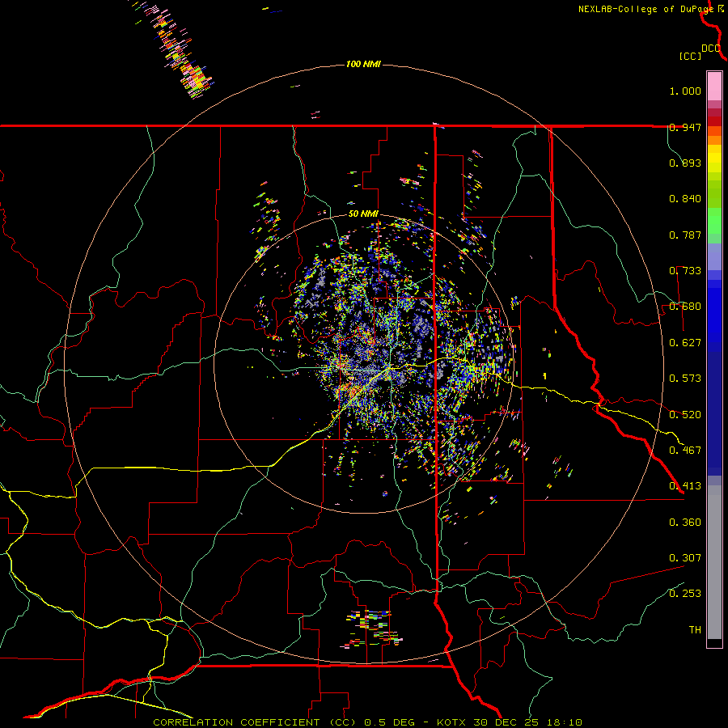The width and height of the screenshot is (728, 728).
Task: Pick the light periwinkle color bar segment
Action: click(714, 256)
